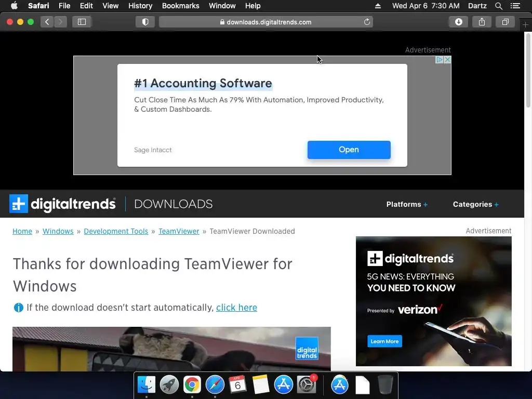
Task: Switch to Safari in the dock
Action: point(215,385)
